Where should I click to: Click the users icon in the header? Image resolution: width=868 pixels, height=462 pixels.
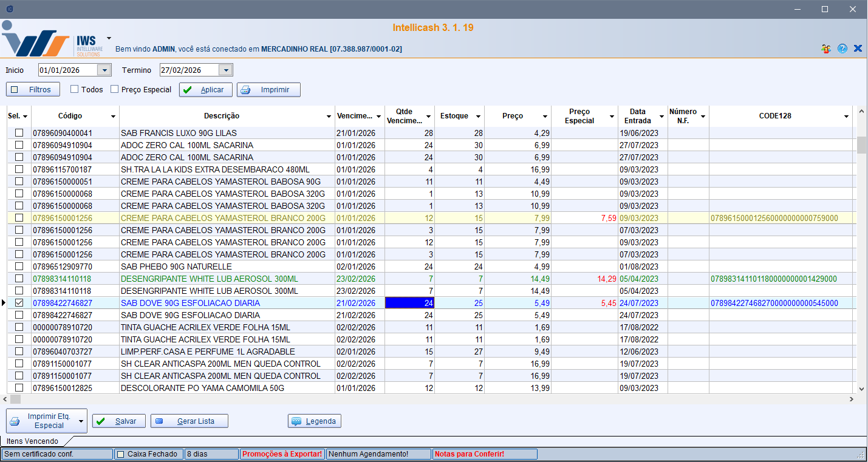825,49
